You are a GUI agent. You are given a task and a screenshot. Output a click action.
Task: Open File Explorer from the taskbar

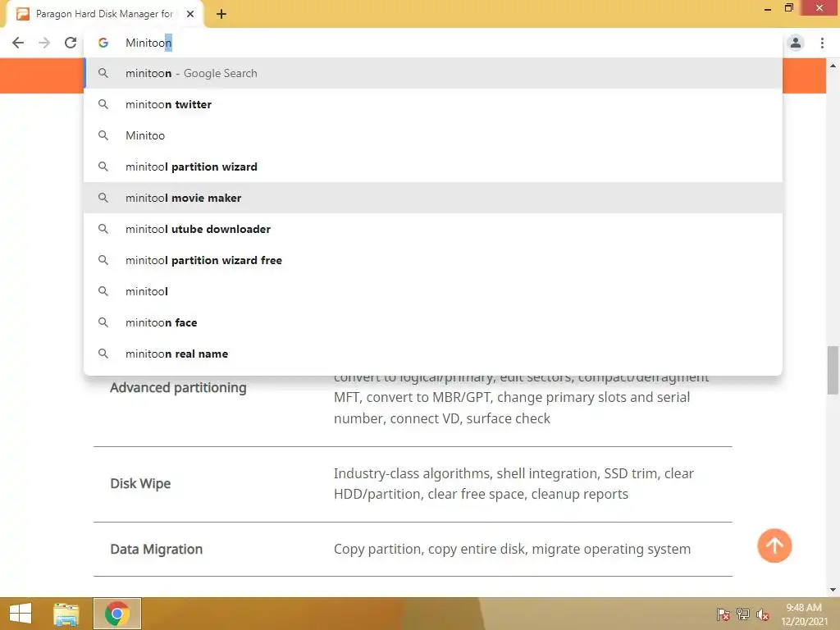(x=66, y=614)
